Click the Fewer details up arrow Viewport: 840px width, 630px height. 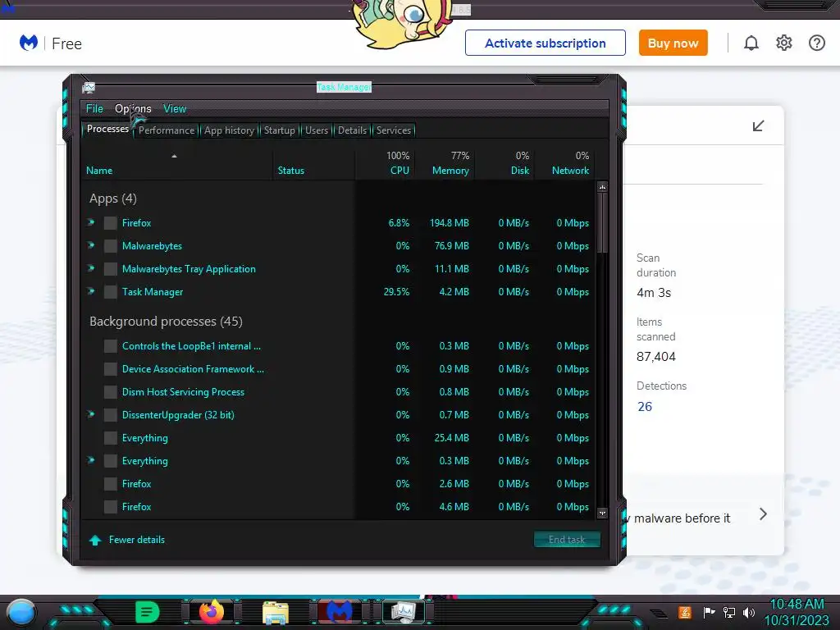[x=95, y=540]
